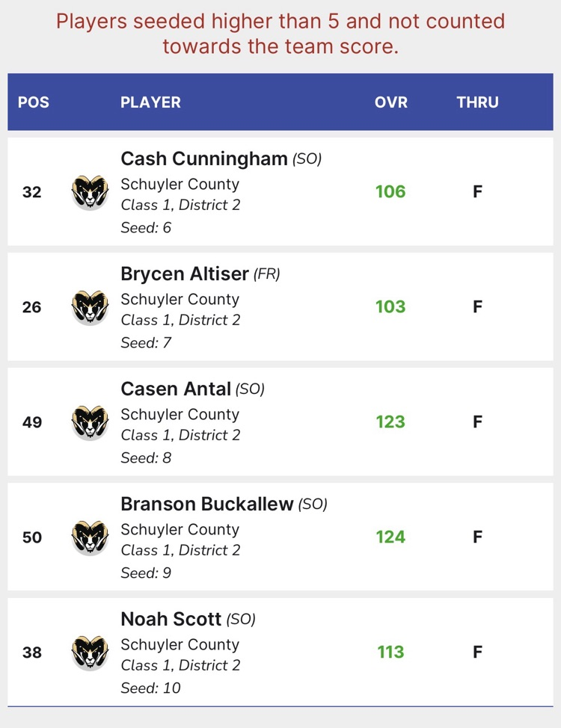Image resolution: width=561 pixels, height=728 pixels.
Task: Select the Casen Antal player name
Action: [x=176, y=389]
